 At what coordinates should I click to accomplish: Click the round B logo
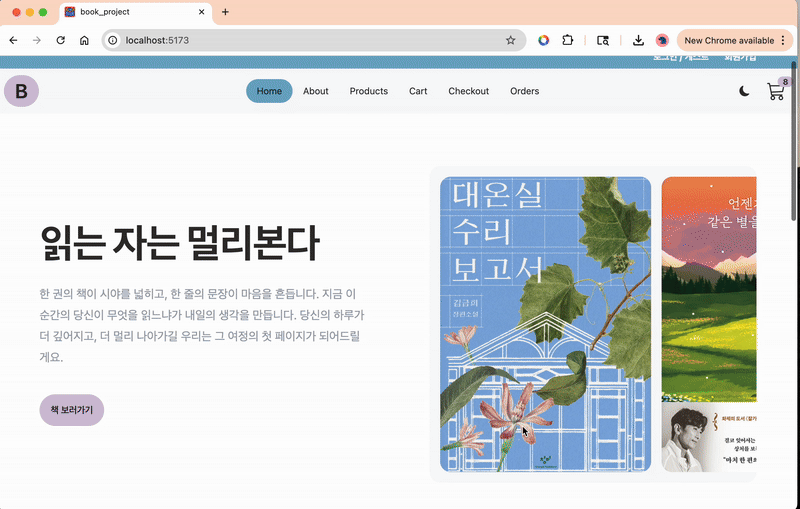21,91
